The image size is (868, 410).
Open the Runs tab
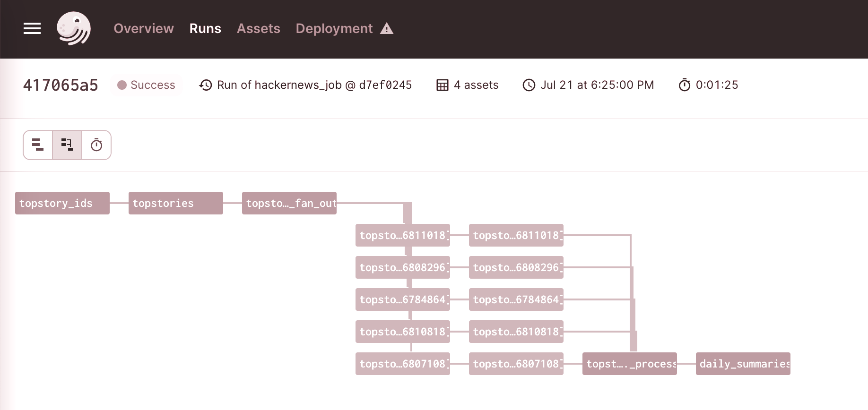point(205,29)
